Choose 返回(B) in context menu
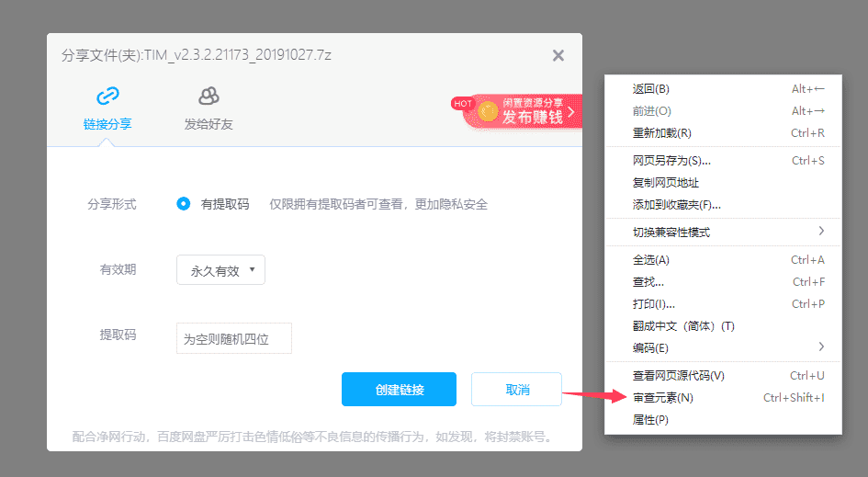 (x=723, y=89)
